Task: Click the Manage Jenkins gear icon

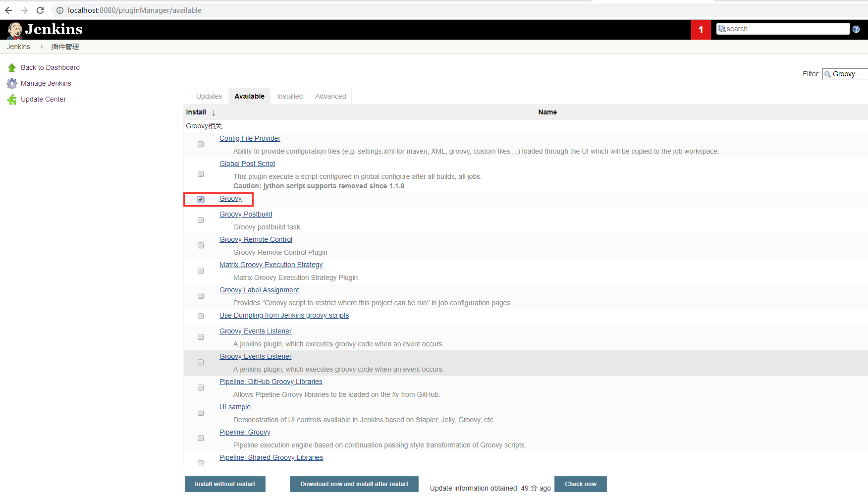Action: (12, 83)
